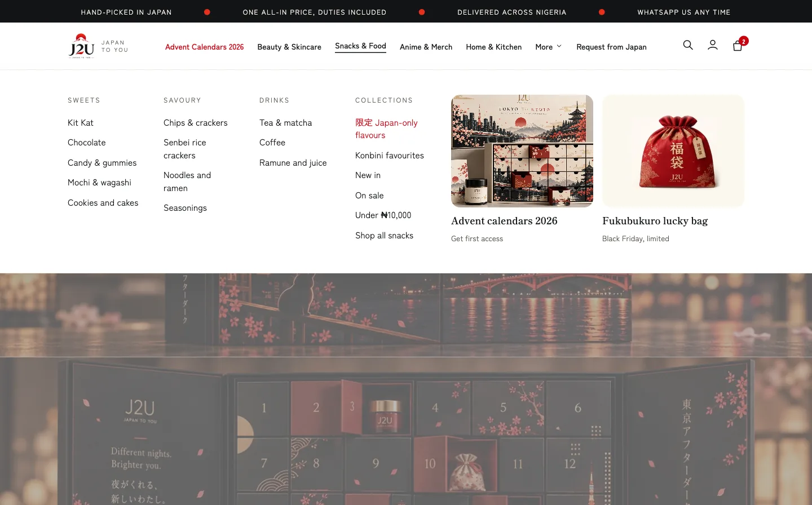Open Anime & Merch nav item
812x505 pixels.
coord(426,47)
